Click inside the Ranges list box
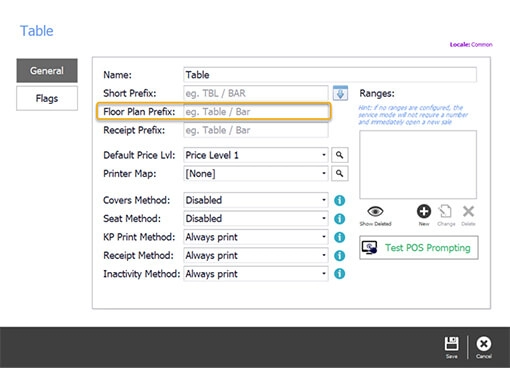 click(418, 164)
